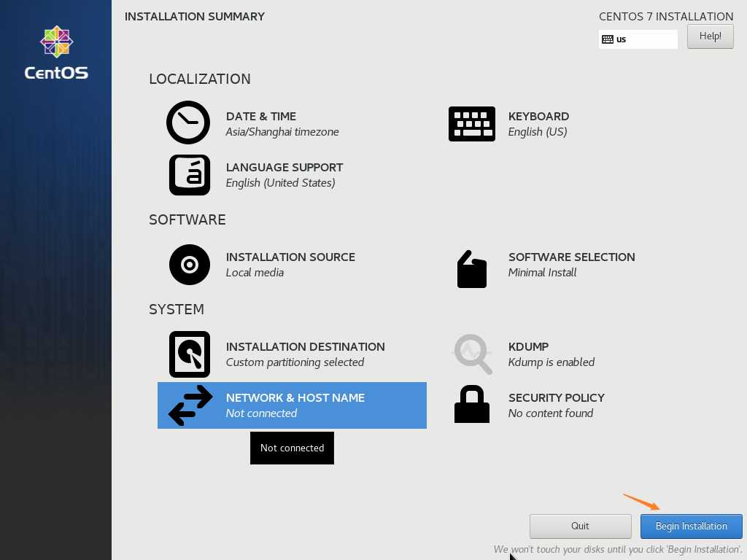This screenshot has width=747, height=560.
Task: Open INSTALLATION SOURCE heading
Action: click(290, 257)
